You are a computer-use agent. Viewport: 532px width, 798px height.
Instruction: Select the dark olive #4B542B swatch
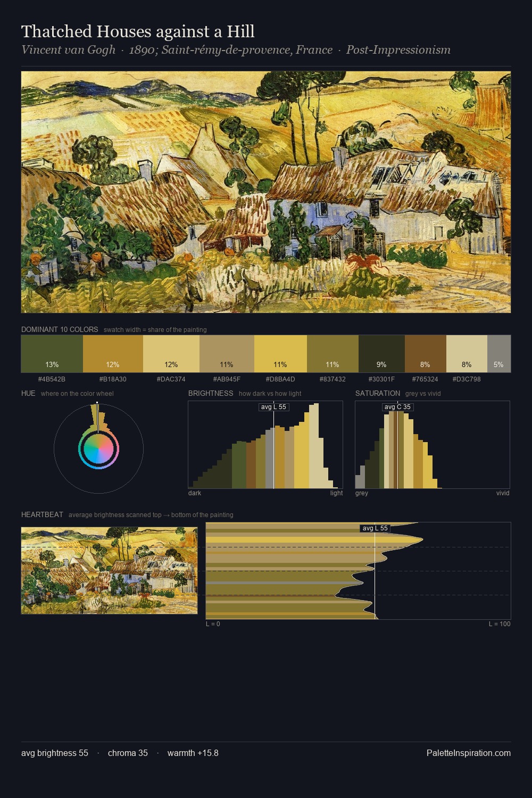52,354
